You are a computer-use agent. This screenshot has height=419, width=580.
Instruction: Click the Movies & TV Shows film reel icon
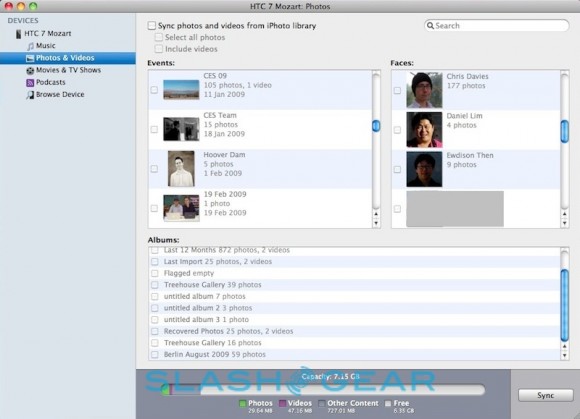coord(30,71)
